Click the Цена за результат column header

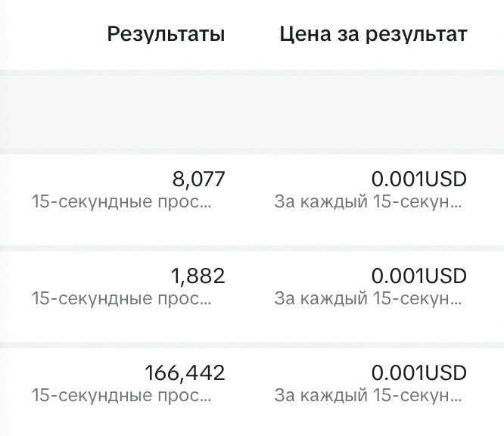(373, 34)
